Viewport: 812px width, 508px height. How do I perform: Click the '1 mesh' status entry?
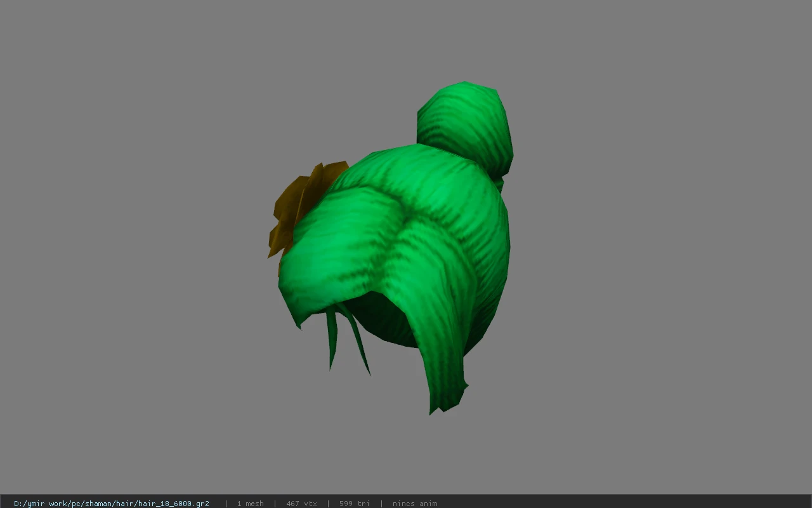pos(250,504)
